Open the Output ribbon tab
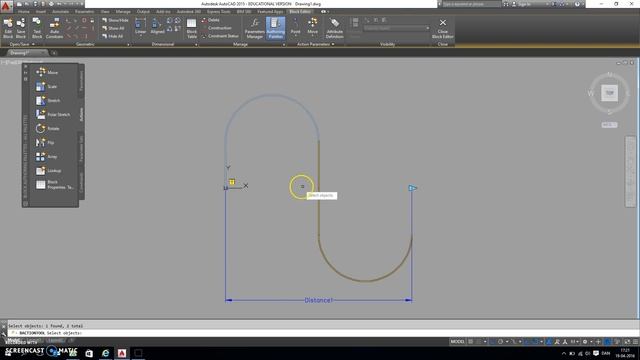640x360 pixels. [x=143, y=11]
